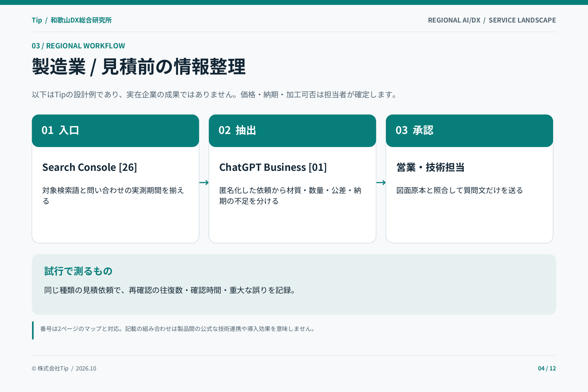Select the 02 抽出 card header
This screenshot has width=588, height=392.
coord(292,131)
